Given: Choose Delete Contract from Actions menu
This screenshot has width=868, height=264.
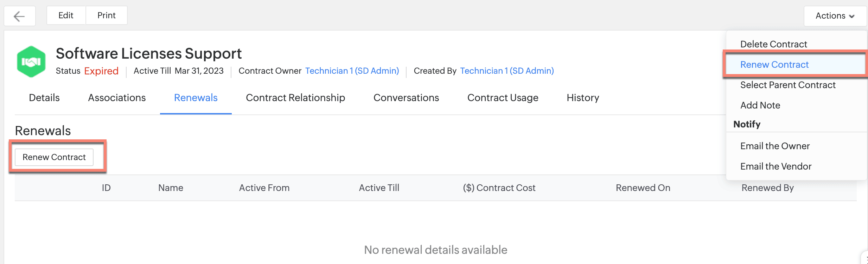Looking at the screenshot, I should pos(773,44).
